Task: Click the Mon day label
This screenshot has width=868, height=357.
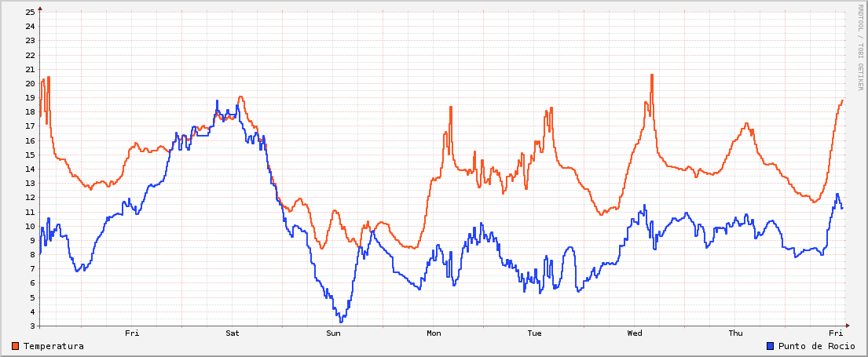Action: click(434, 333)
